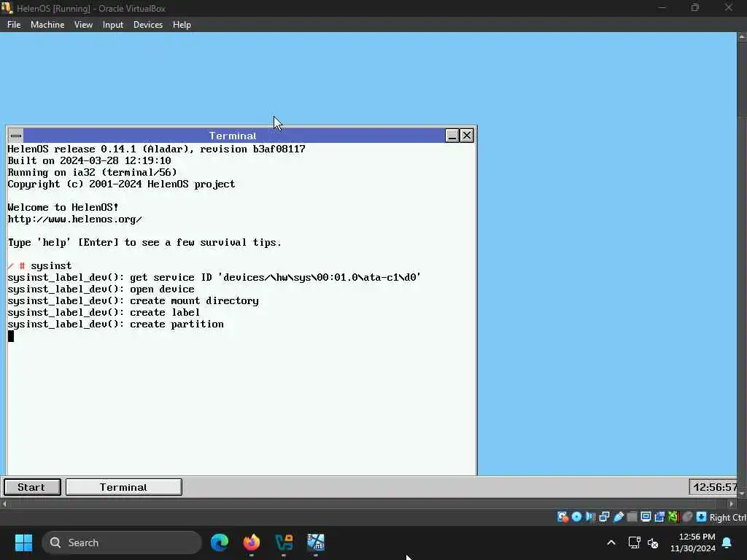This screenshot has width=747, height=560.
Task: Click the 'http://www.helenos.org/' line
Action: [75, 219]
